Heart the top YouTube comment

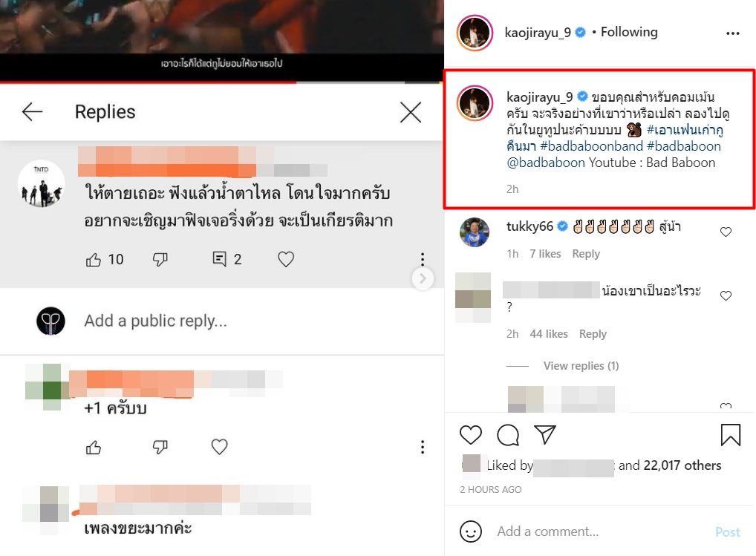coord(286,259)
